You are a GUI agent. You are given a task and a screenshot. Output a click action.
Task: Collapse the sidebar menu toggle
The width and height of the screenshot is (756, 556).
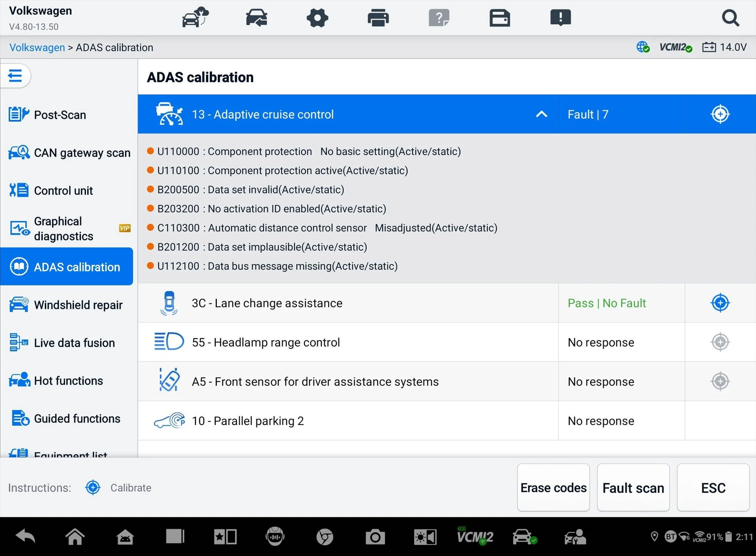pyautogui.click(x=15, y=76)
